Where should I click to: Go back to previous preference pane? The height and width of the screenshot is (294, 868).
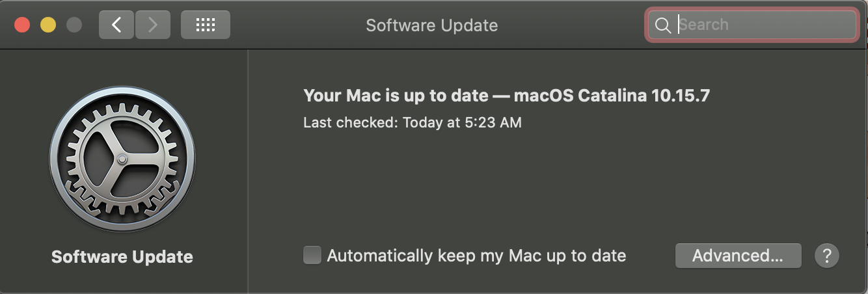point(116,25)
